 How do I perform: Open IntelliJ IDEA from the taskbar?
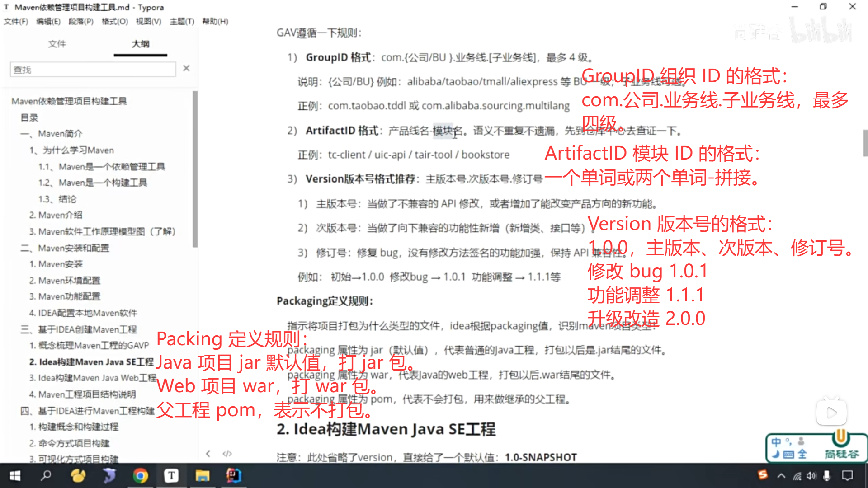tap(234, 475)
